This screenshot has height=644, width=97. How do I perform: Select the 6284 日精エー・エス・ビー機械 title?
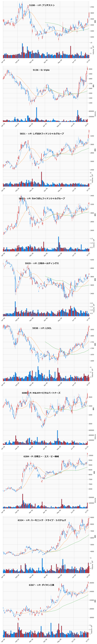41,456
